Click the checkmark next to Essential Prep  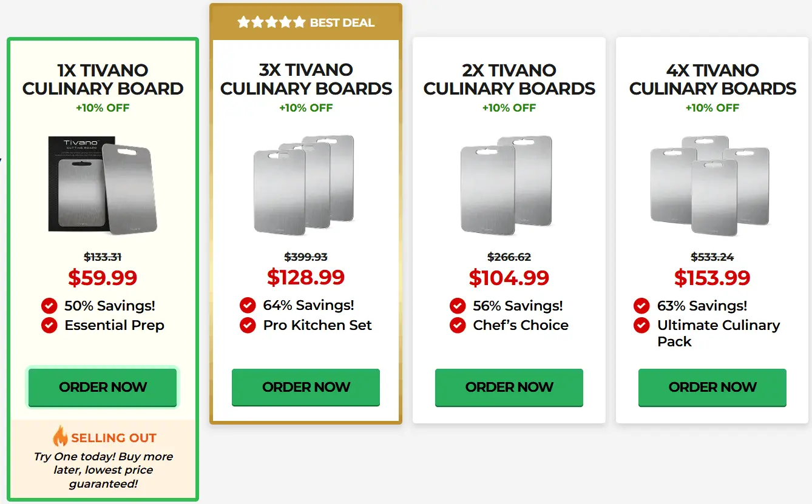49,326
